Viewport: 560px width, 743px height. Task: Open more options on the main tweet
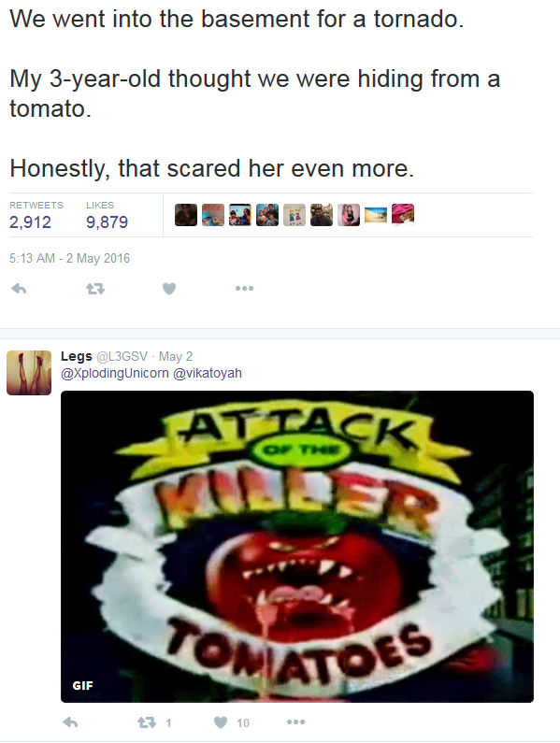click(x=244, y=288)
